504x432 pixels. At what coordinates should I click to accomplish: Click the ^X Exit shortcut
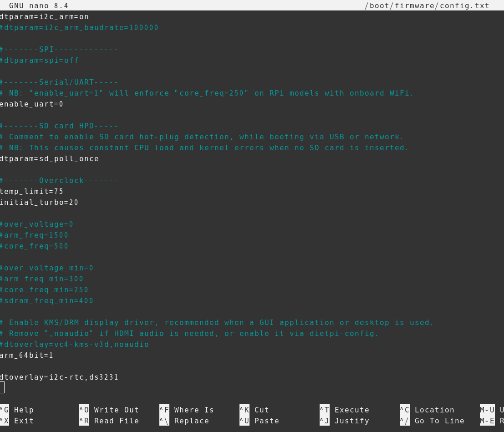[x=17, y=421]
